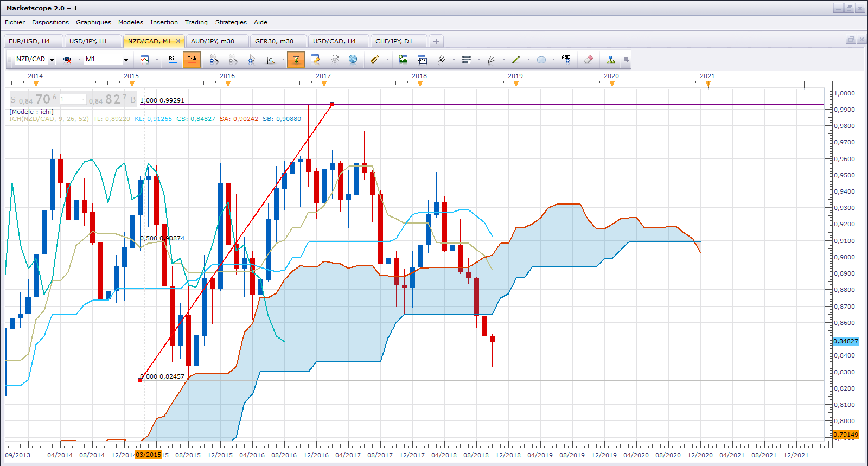Toggle Bid price display
This screenshot has width=868, height=466.
tap(173, 59)
